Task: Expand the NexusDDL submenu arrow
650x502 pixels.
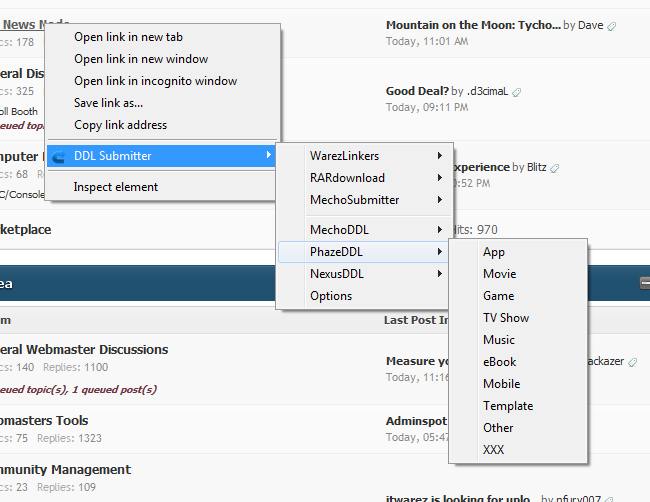Action: click(439, 274)
